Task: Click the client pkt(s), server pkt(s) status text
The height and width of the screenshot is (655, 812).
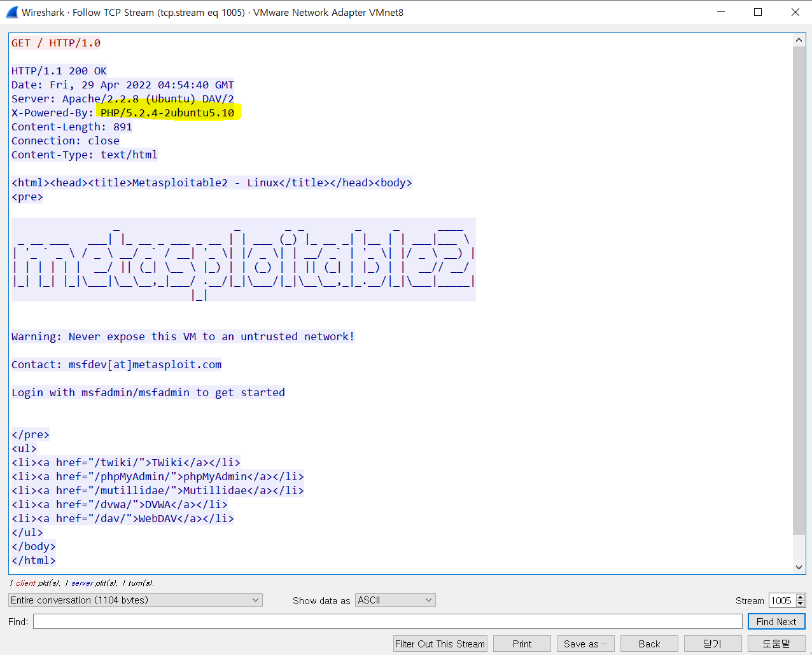Action: [x=81, y=583]
